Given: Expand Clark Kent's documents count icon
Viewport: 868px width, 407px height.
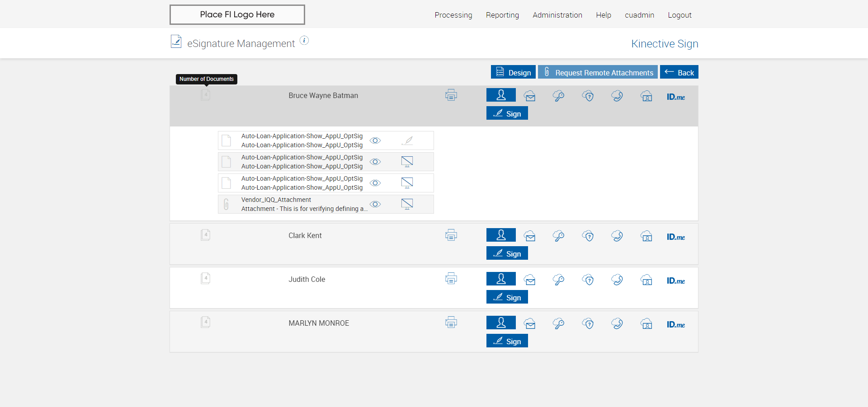Looking at the screenshot, I should pyautogui.click(x=206, y=235).
